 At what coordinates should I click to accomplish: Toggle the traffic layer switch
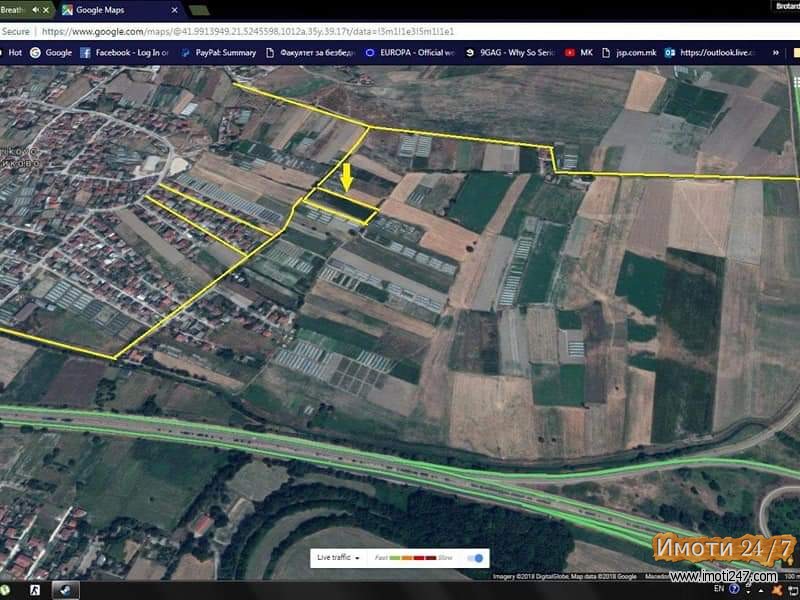[477, 558]
